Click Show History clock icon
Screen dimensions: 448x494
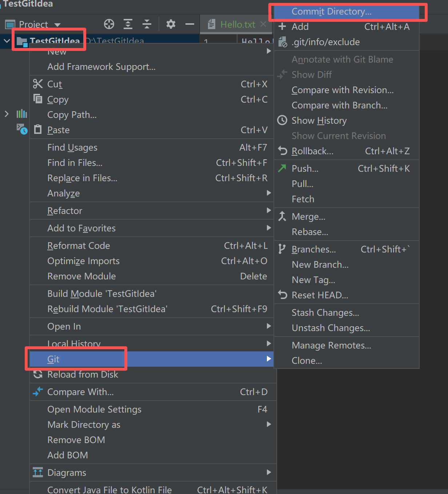pos(282,120)
